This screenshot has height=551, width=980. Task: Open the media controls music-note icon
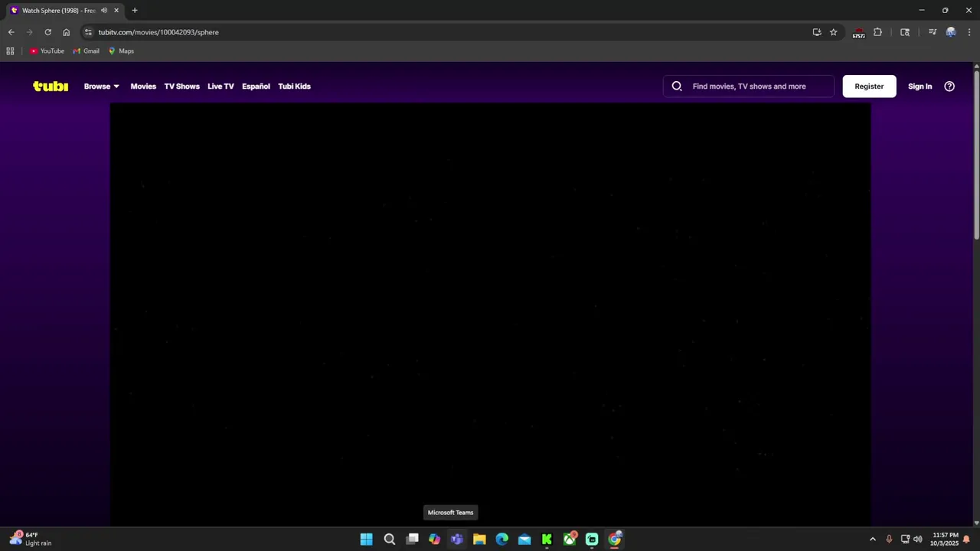(933, 32)
